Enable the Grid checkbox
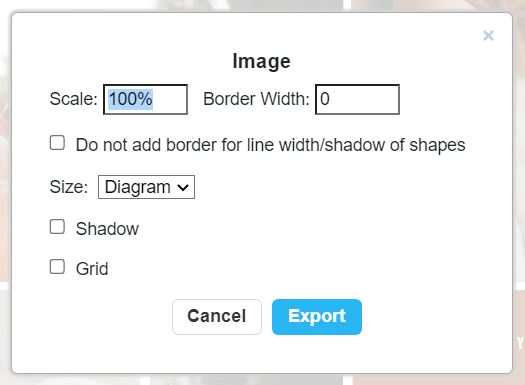This screenshot has height=385, width=525. tap(57, 267)
